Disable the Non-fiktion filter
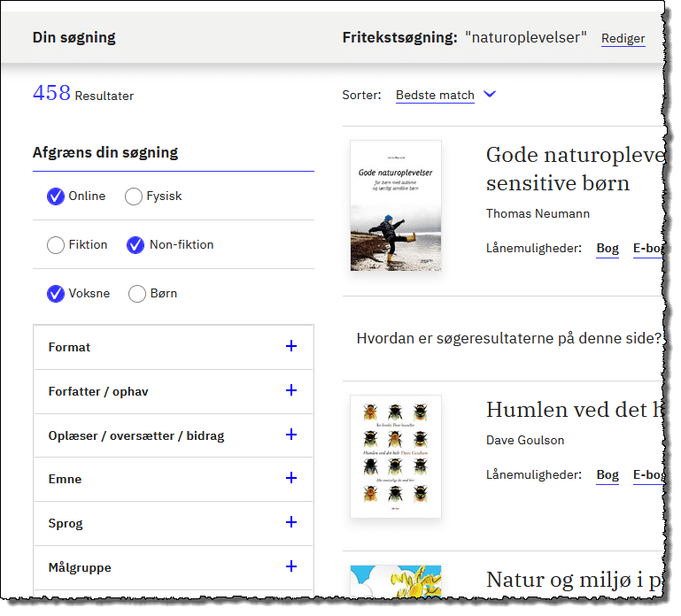The width and height of the screenshot is (681, 616). [x=135, y=245]
